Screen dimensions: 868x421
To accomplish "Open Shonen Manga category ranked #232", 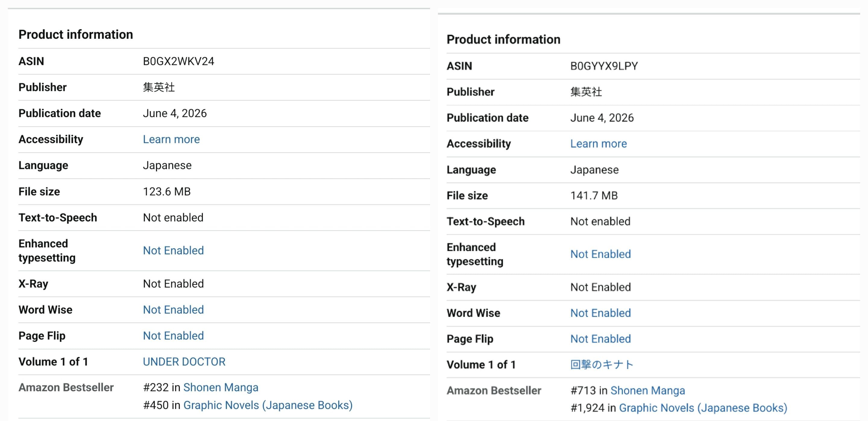I will click(221, 387).
